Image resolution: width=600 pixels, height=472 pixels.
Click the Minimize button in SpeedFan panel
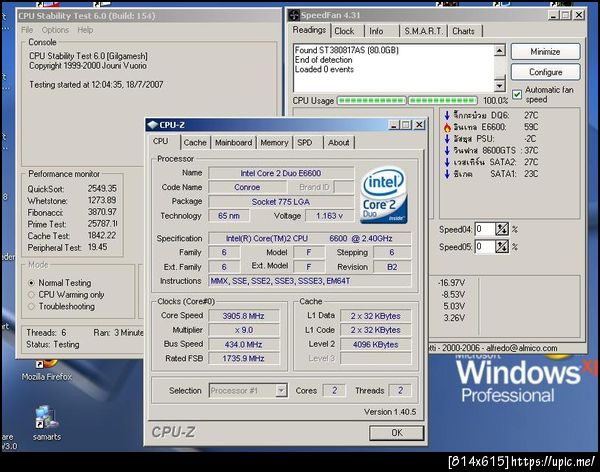(x=545, y=52)
